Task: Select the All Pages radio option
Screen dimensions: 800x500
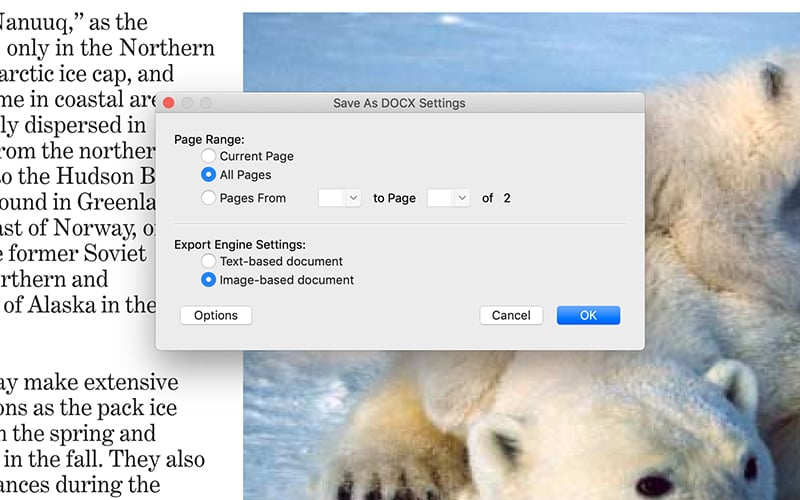Action: (208, 174)
